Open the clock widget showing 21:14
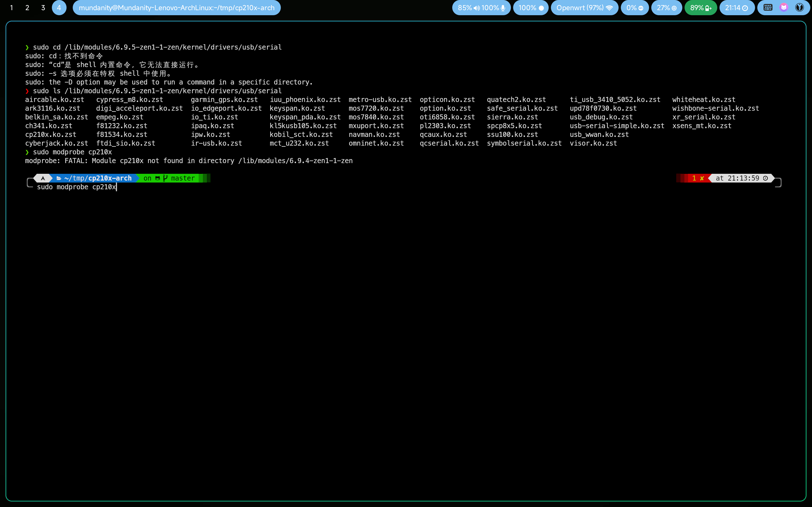Screen dimensions: 812x507 coord(737,7)
